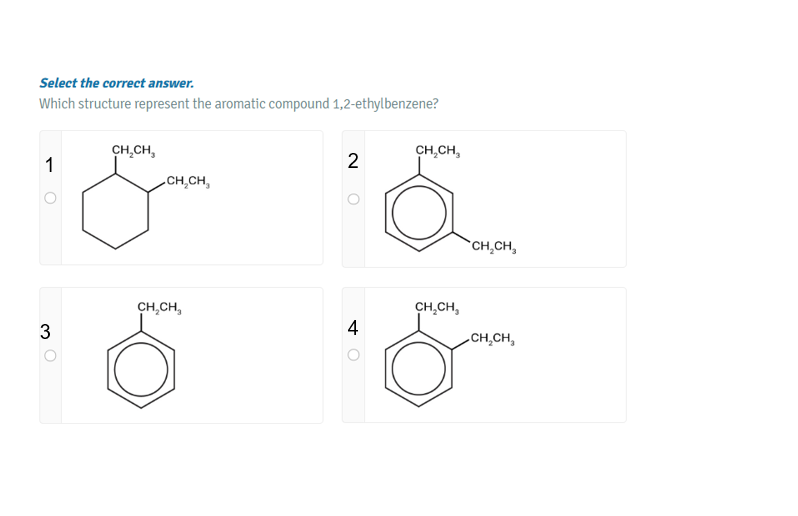Screen dimensions: 798x516
Task: Click right-side ethyl group label in option 1
Action: click(x=188, y=181)
